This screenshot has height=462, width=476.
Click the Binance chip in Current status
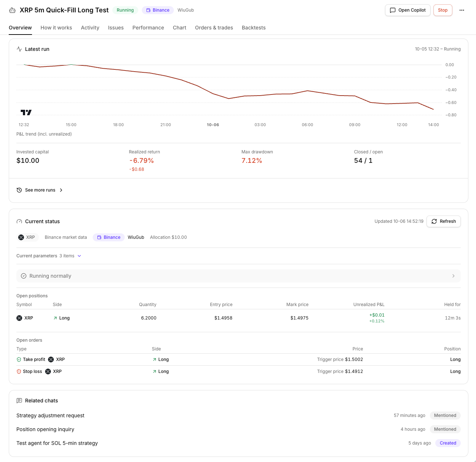109,237
